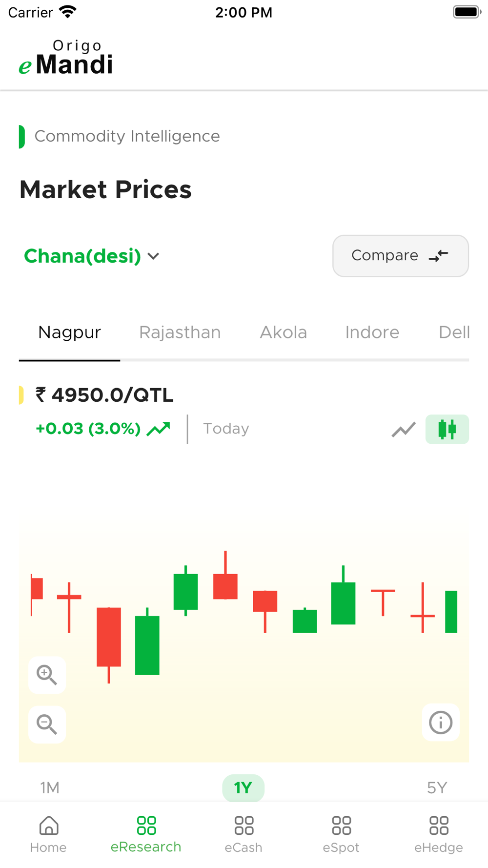Open eHedge from the bottom navigation
Screen dimensions: 488x868
[439, 834]
